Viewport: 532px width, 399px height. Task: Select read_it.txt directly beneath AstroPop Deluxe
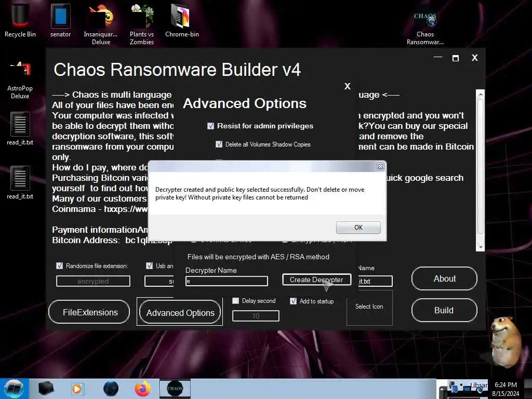tap(20, 129)
